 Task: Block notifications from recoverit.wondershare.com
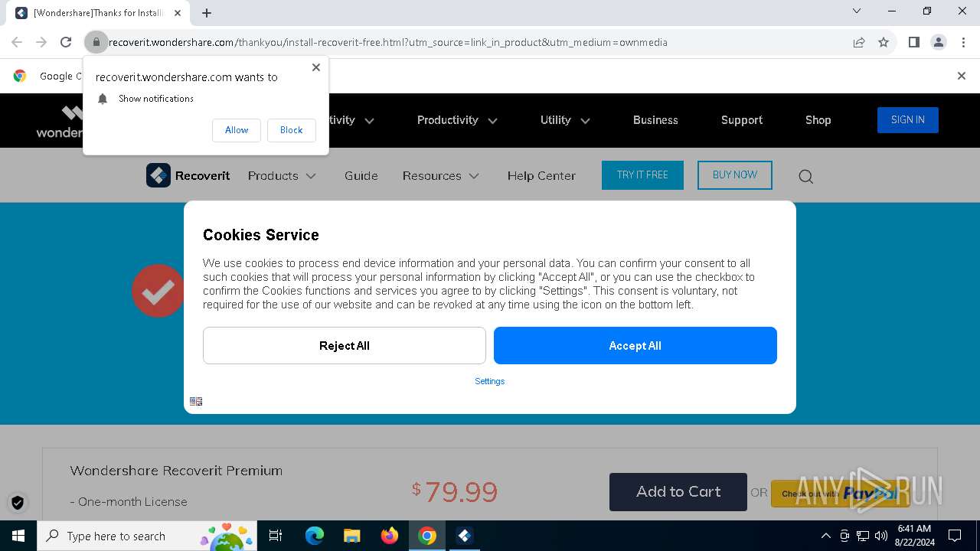coord(291,130)
